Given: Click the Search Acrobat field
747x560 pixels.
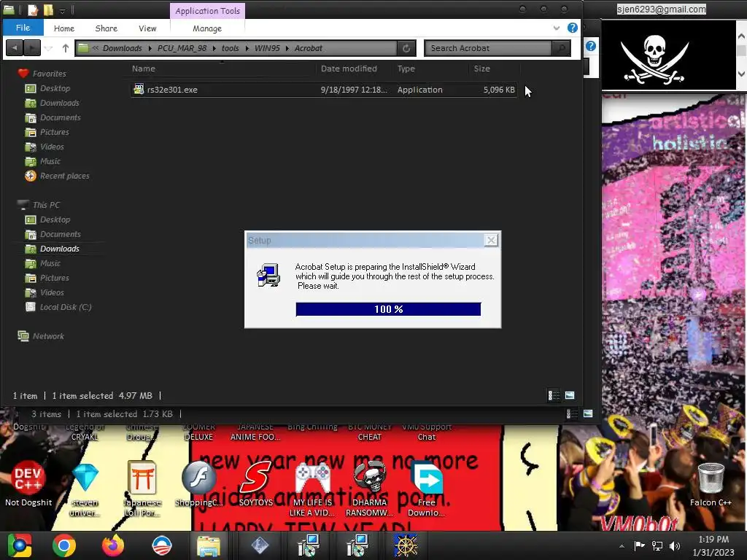Looking at the screenshot, I should pyautogui.click(x=488, y=48).
